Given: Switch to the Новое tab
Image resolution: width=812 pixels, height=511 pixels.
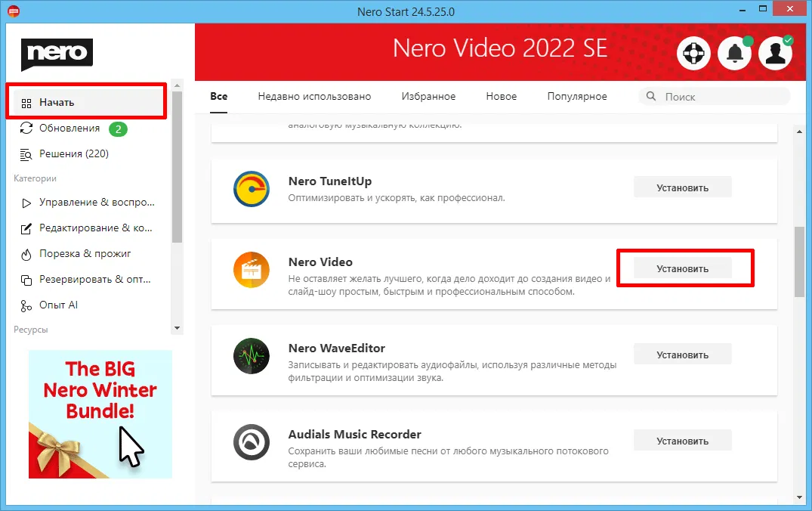Looking at the screenshot, I should tap(502, 97).
